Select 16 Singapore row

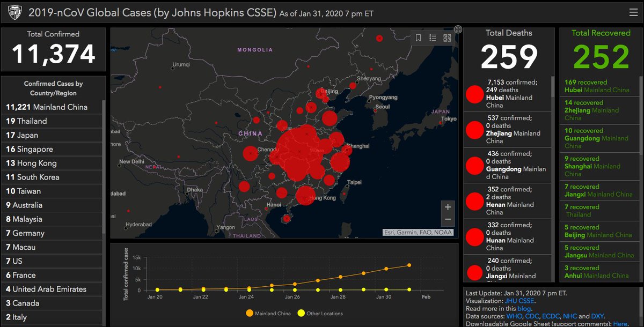[x=52, y=149]
